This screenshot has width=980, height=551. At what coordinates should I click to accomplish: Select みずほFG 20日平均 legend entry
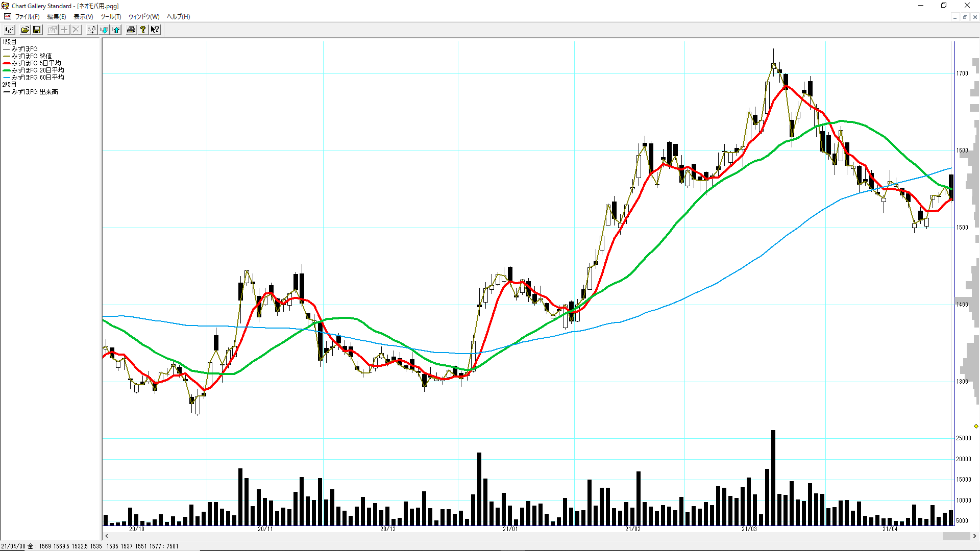coord(37,70)
